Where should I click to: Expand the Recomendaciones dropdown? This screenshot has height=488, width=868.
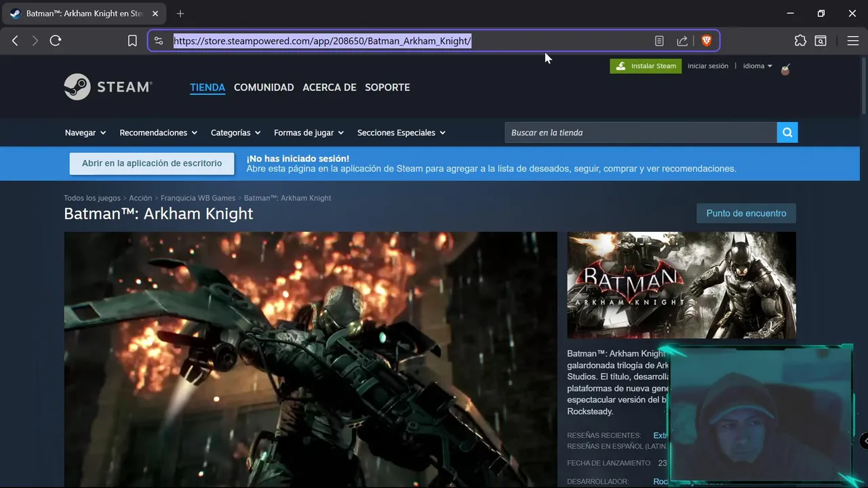tap(159, 133)
